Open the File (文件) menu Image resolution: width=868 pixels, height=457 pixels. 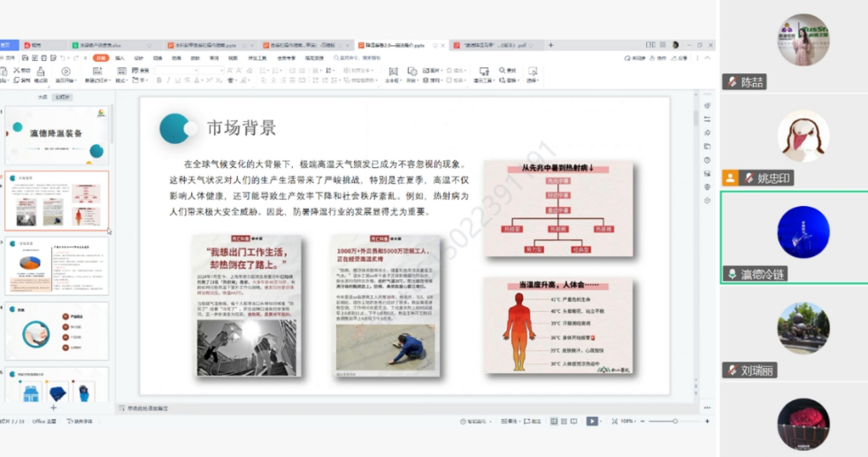pyautogui.click(x=10, y=57)
